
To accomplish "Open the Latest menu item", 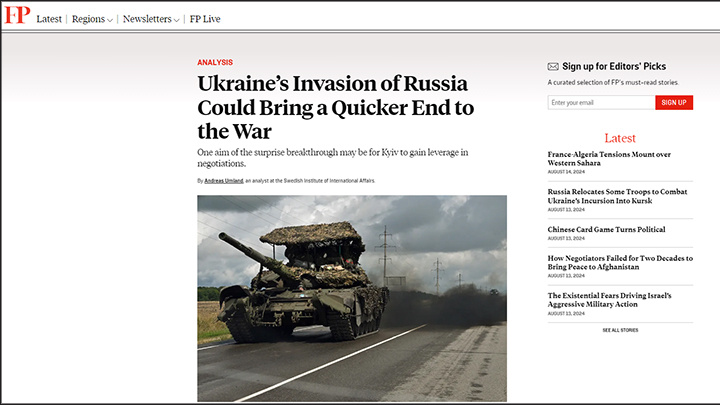I will [x=49, y=19].
